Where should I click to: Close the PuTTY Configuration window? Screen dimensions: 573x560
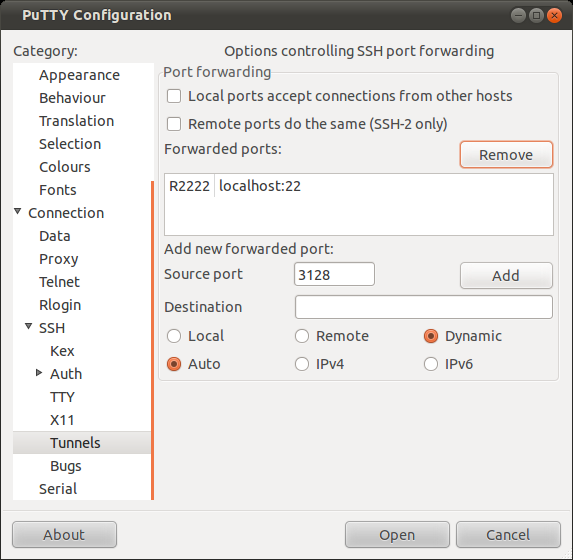(554, 15)
